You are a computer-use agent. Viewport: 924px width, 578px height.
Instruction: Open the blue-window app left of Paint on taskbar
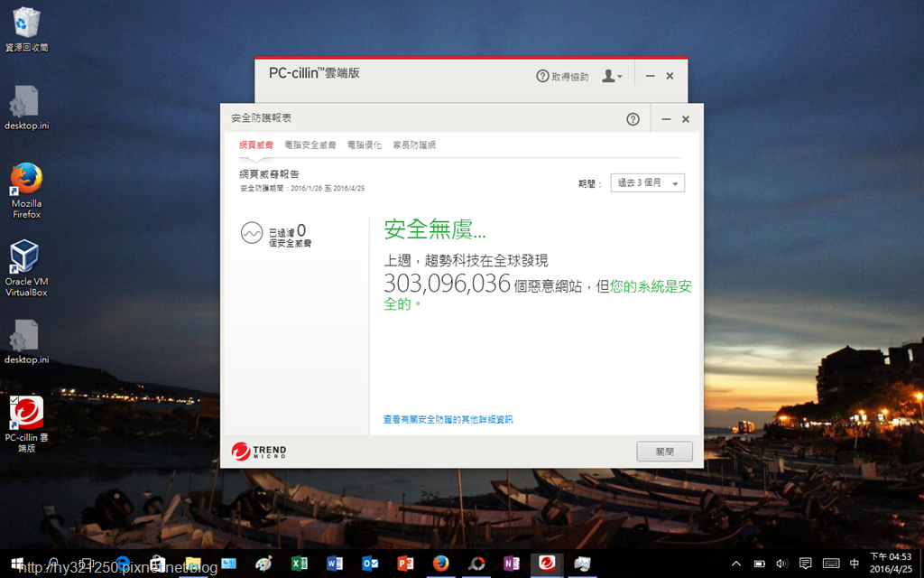228,564
